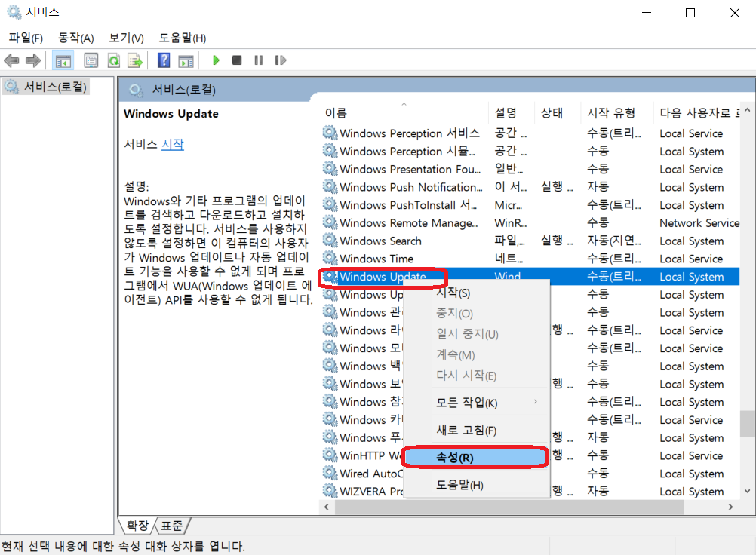Click gear icon of Windows Remote Management row

coord(330,222)
